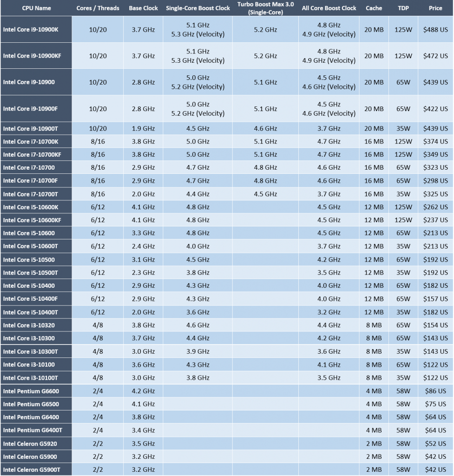Click the Intel Celeron G5900 name cell
454x476 pixels.
pyautogui.click(x=36, y=456)
